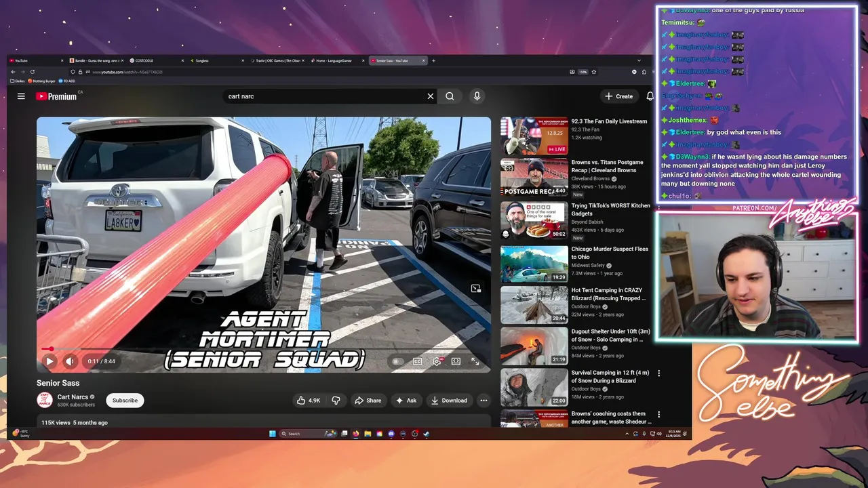The height and width of the screenshot is (488, 868).
Task: Open the miniplayer overlay icon on video
Action: click(x=476, y=289)
